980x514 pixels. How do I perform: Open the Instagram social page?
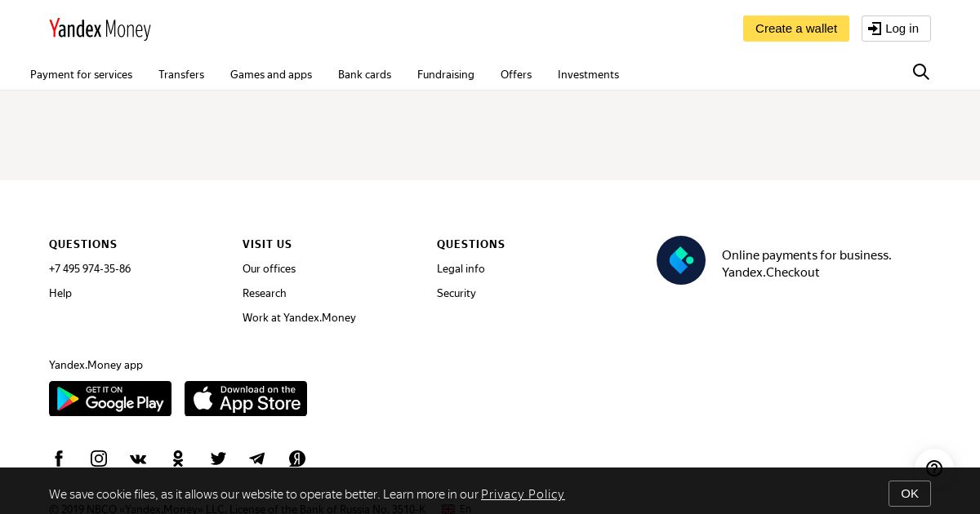click(x=99, y=459)
